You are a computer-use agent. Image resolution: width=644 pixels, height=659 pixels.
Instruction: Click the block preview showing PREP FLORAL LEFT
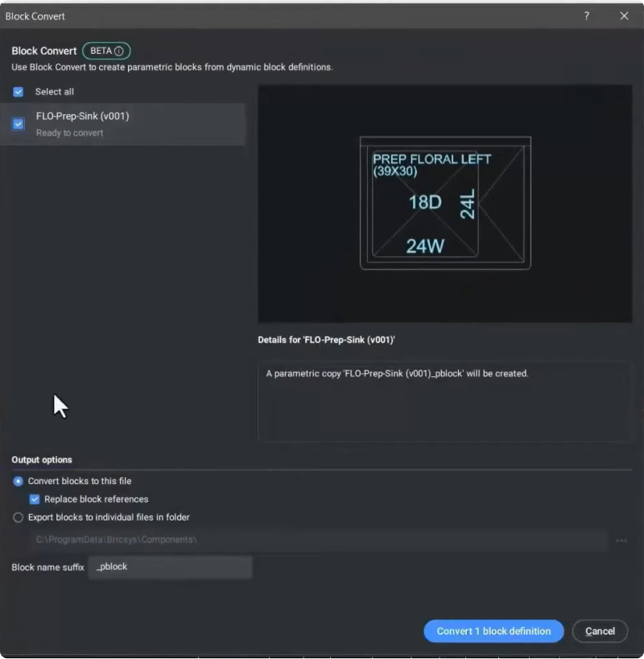tap(444, 203)
